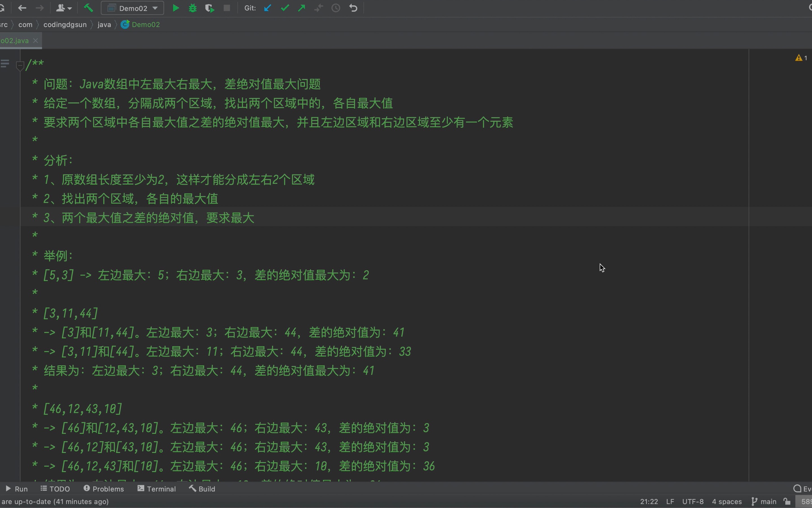Click the up-to-date status message
This screenshot has height=508, width=812.
[54, 502]
